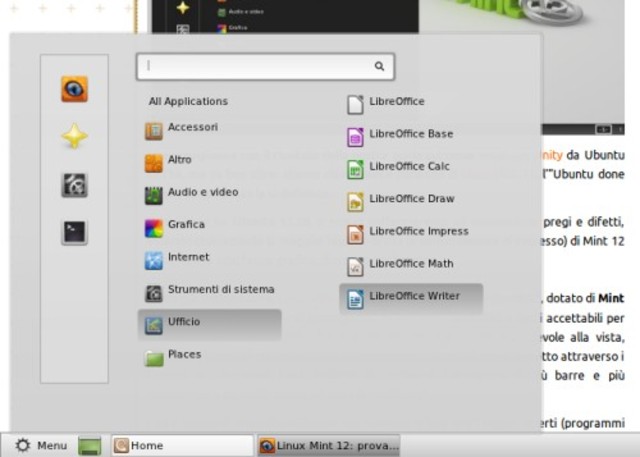Click the LibreOffice blank document icon
Screen dimensions: 640x457
tap(355, 104)
